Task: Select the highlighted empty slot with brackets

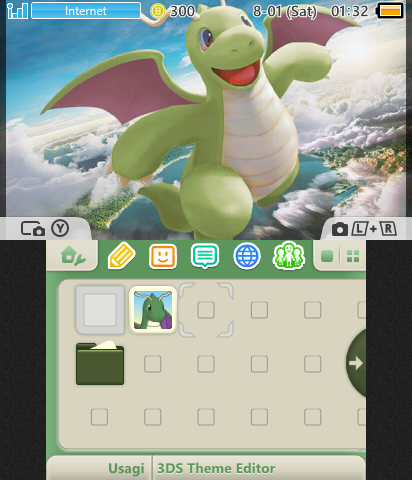Action: pyautogui.click(x=206, y=310)
